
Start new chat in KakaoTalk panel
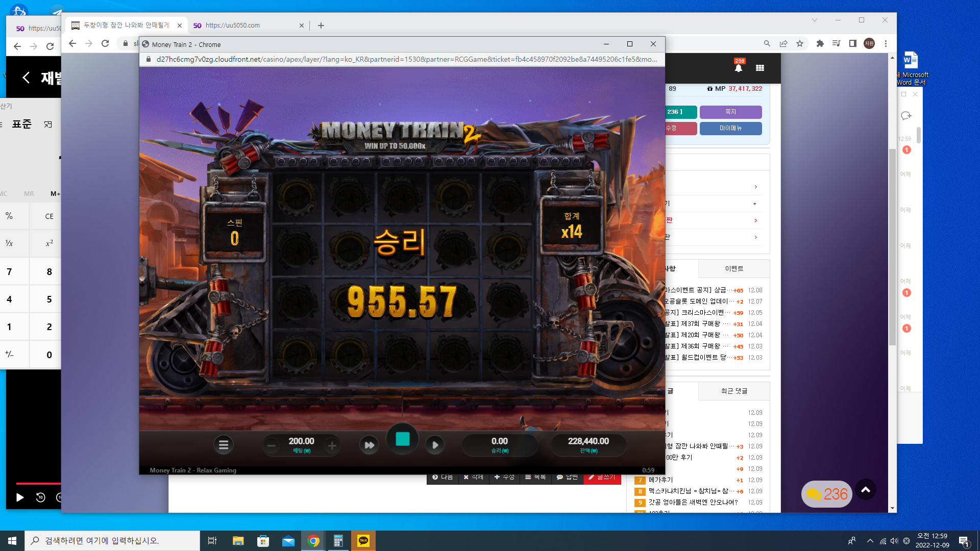pos(906,116)
